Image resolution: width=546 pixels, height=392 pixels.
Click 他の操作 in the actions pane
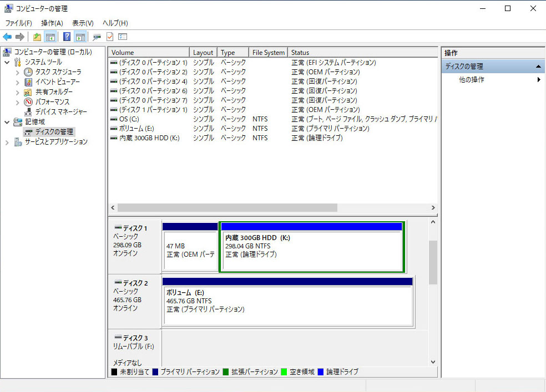[x=472, y=80]
